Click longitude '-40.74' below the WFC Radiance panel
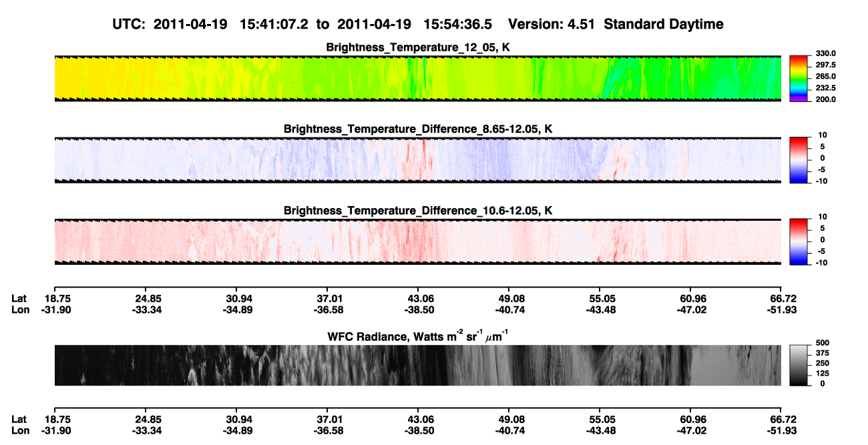 [x=509, y=431]
